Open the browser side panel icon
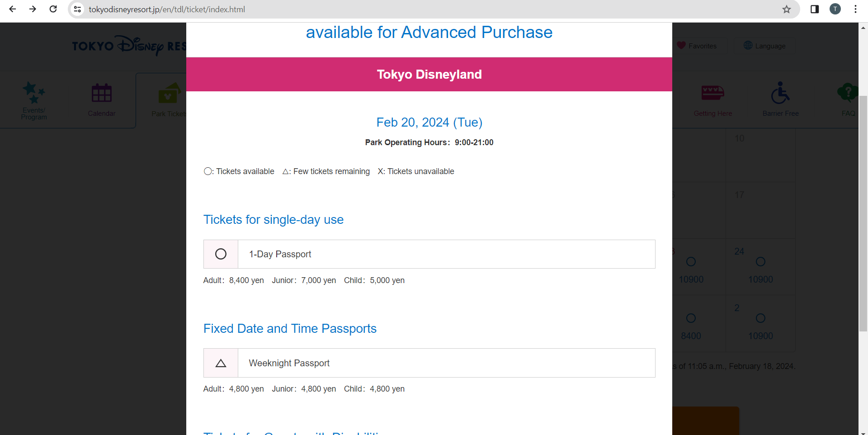 (815, 9)
